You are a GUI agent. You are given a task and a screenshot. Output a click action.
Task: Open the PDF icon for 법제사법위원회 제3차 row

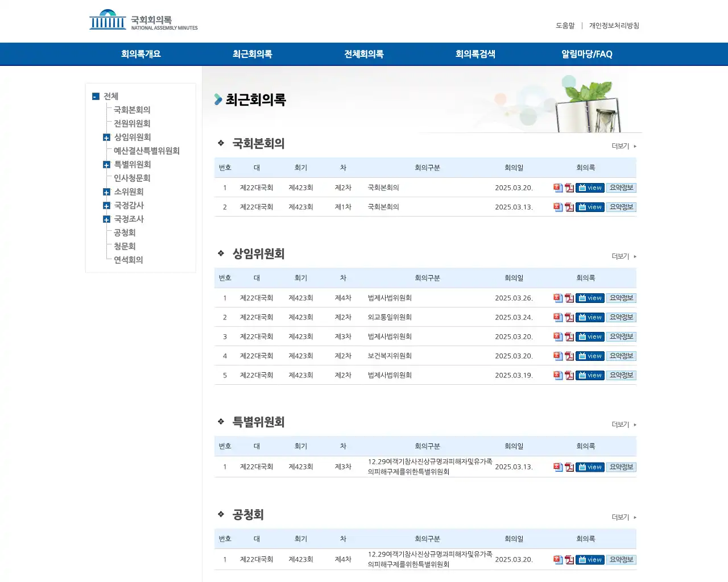coord(569,336)
